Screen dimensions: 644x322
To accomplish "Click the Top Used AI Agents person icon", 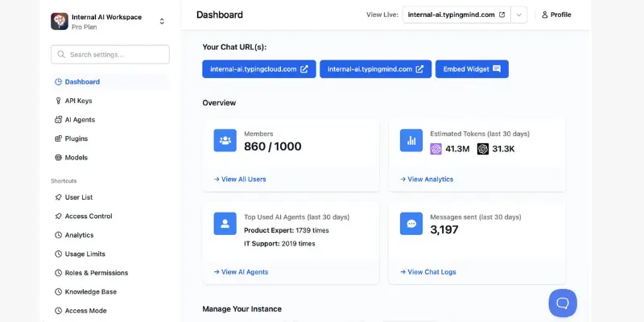I will 225,224.
